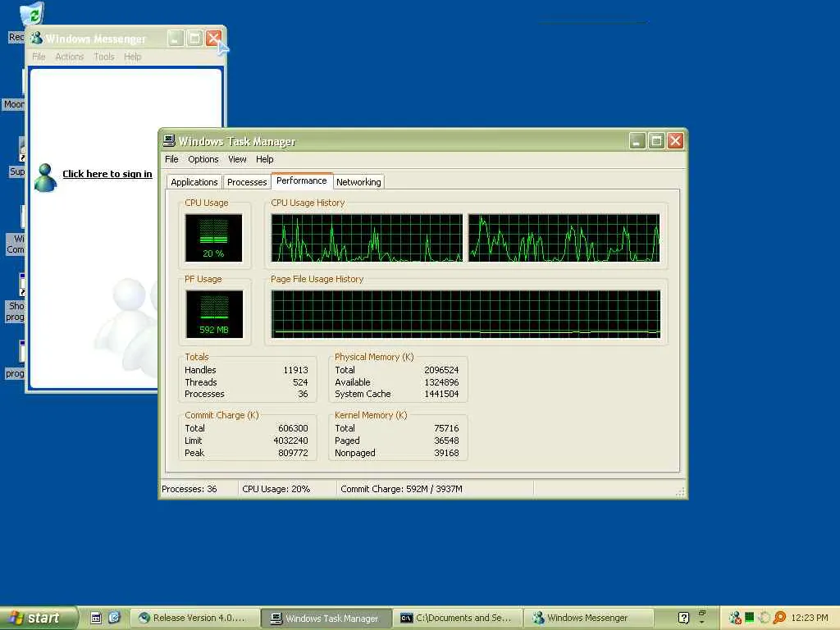Open Task Manager View menu
Screen dimensions: 840x630
(237, 159)
